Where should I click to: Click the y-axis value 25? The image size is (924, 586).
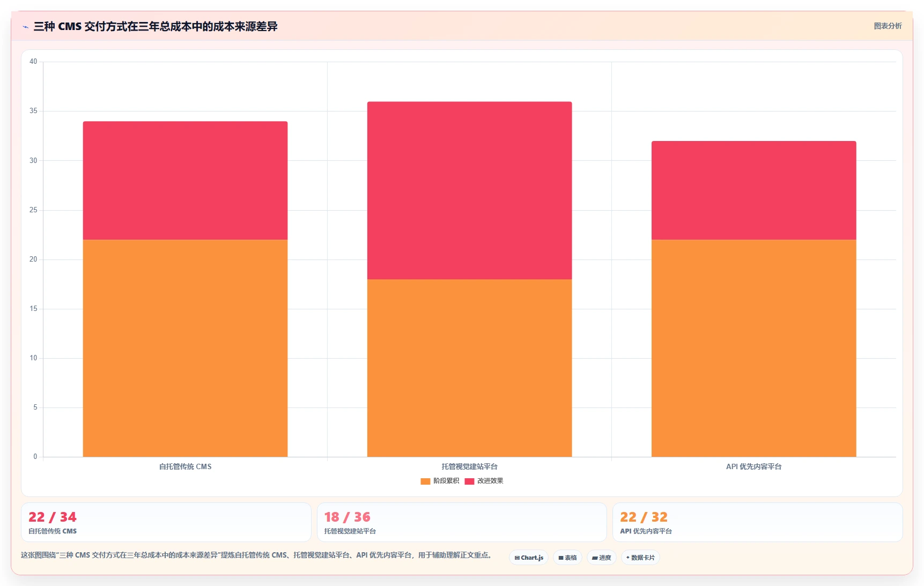click(x=33, y=210)
